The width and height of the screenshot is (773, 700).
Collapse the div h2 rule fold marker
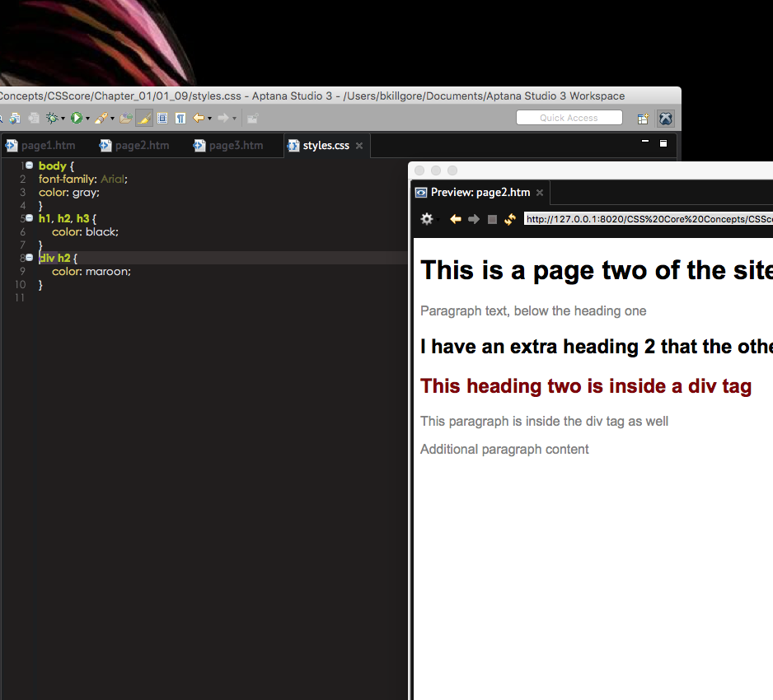coord(29,257)
